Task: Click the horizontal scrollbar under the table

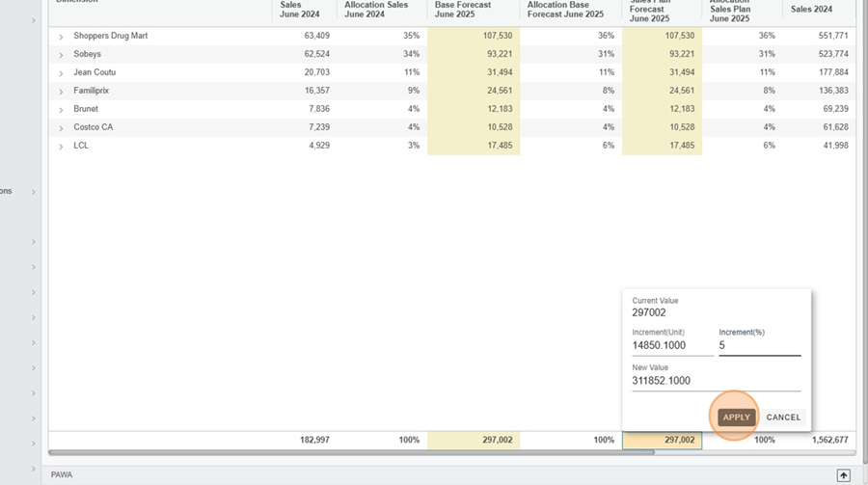Action: (x=351, y=452)
